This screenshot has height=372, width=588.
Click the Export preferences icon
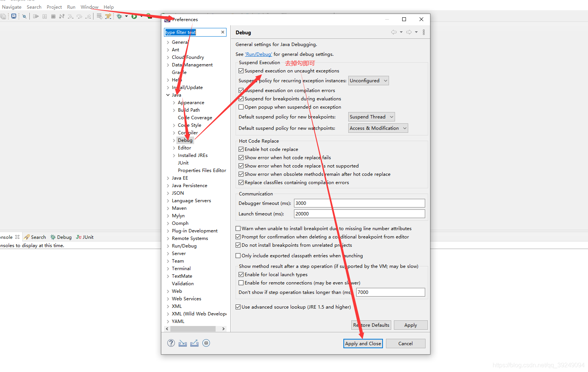pyautogui.click(x=194, y=343)
